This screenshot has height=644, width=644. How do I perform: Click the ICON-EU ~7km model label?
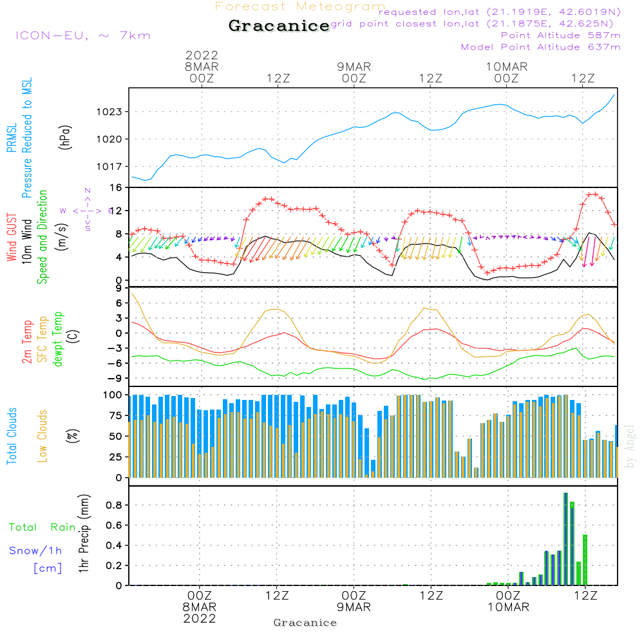[x=82, y=35]
